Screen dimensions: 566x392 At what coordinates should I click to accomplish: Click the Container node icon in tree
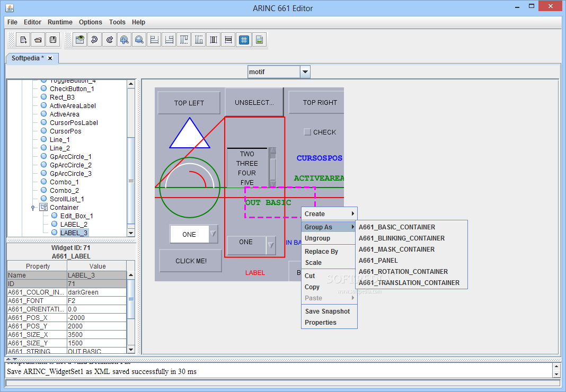[x=43, y=207]
